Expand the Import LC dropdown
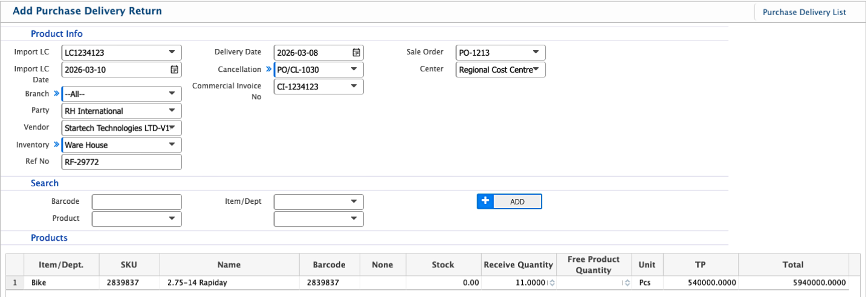Viewport: 868px width, 297px height. (x=172, y=53)
